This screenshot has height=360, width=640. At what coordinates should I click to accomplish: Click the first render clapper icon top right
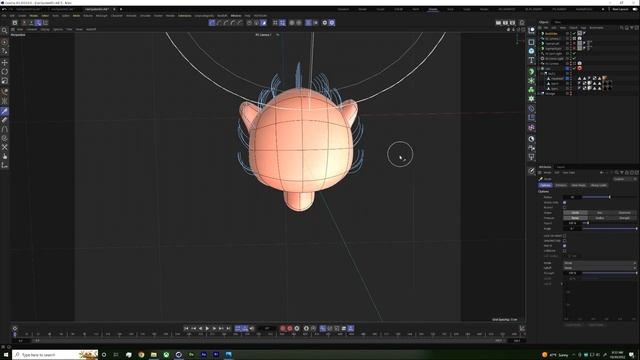[498, 23]
